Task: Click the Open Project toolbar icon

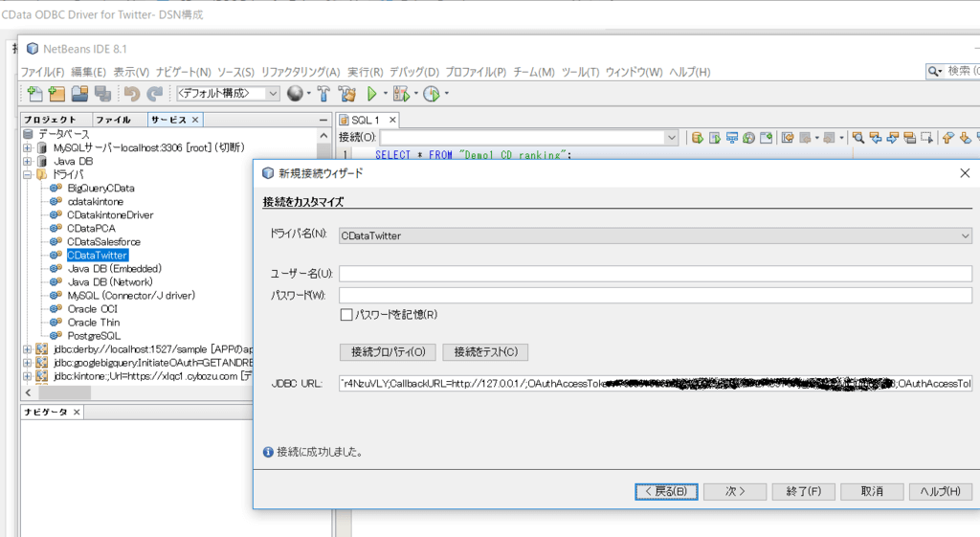Action: pyautogui.click(x=79, y=94)
